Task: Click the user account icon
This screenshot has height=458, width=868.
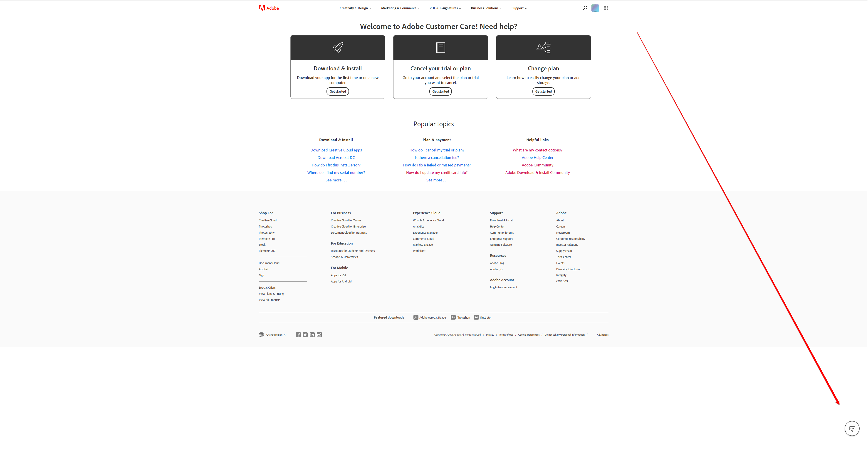Action: pos(595,8)
